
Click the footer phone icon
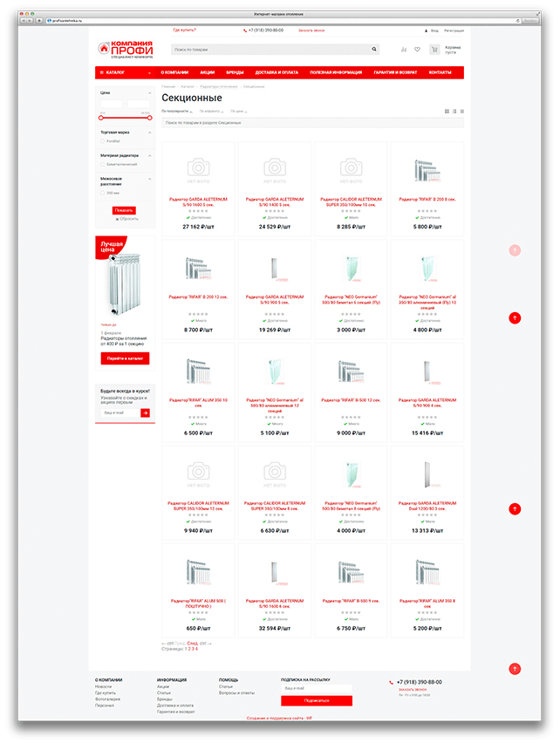point(392,682)
